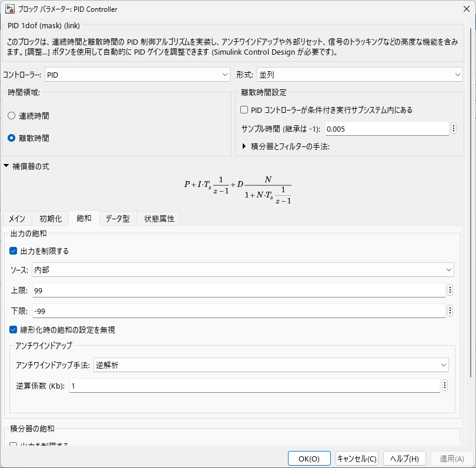The image size is (476, 468).
Task: Open the アンチワインドアップ手法 dropdown
Action: (x=271, y=365)
